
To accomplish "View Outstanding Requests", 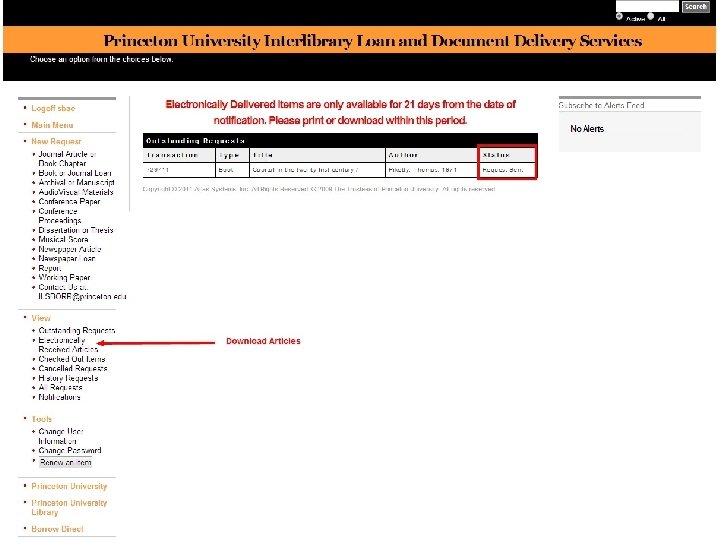I will pos(77,331).
